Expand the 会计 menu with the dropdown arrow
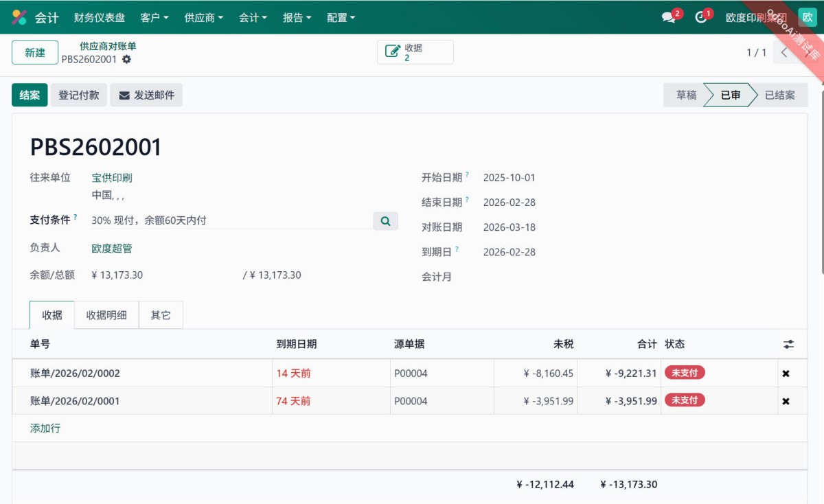824x504 pixels. tap(253, 18)
